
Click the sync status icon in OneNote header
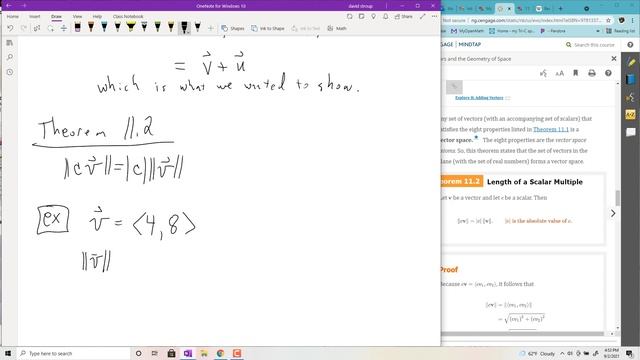pyautogui.click(x=350, y=17)
